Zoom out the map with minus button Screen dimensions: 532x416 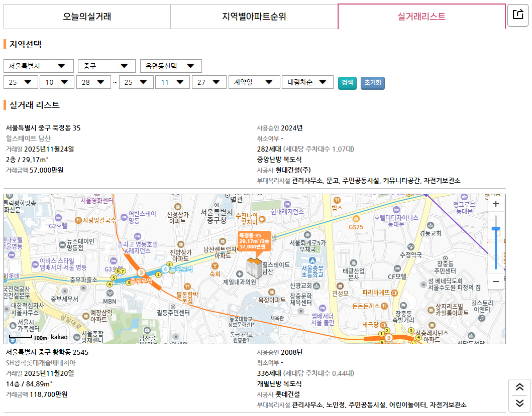click(x=496, y=282)
